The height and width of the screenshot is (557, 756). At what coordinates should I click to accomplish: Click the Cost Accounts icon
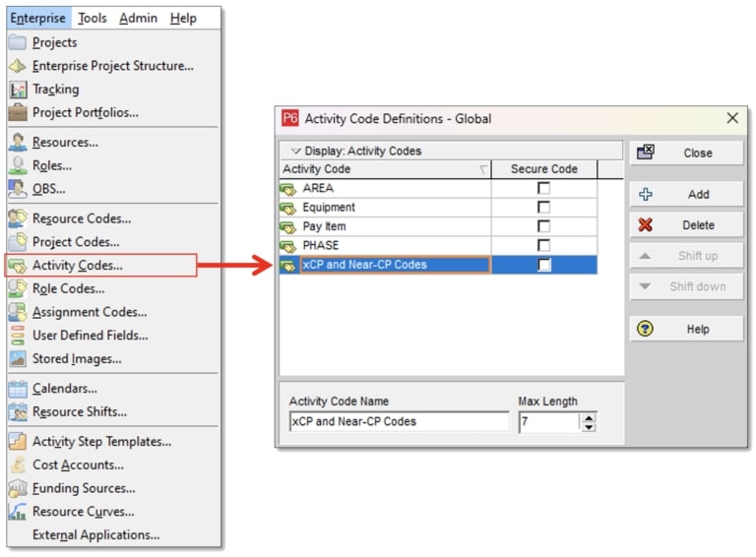pos(18,464)
